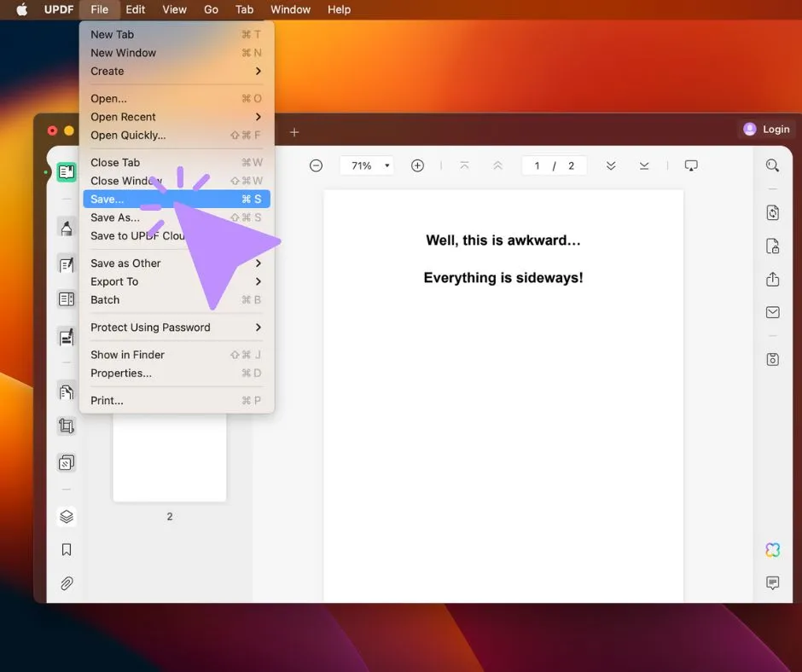Image resolution: width=802 pixels, height=672 pixels.
Task: Open the Bookmark panel
Action: pyautogui.click(x=67, y=550)
